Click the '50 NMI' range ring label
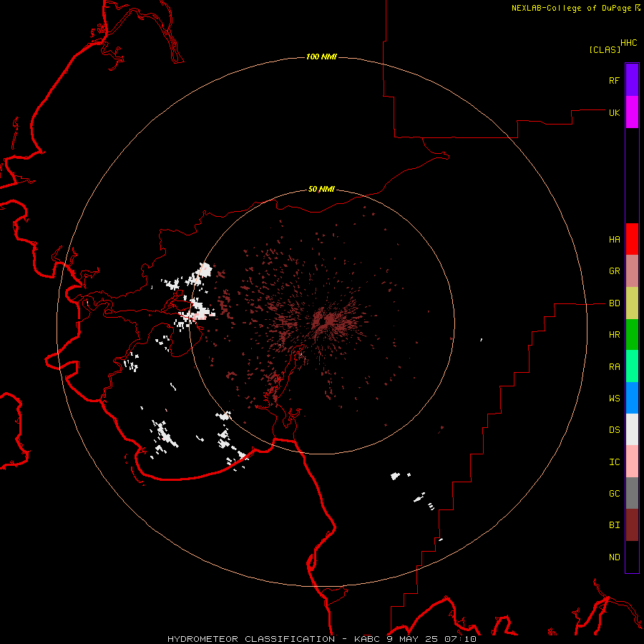This screenshot has width=644, height=644. coord(321,189)
